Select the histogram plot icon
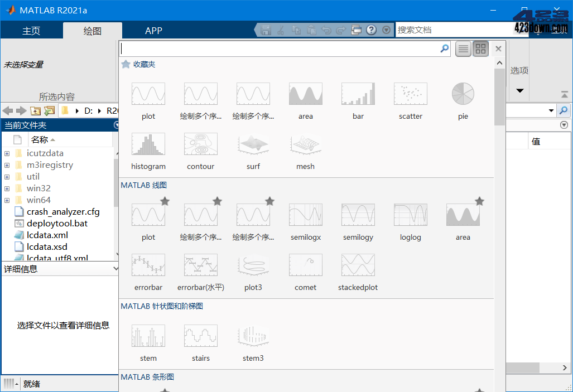The image size is (573, 392). pyautogui.click(x=148, y=144)
